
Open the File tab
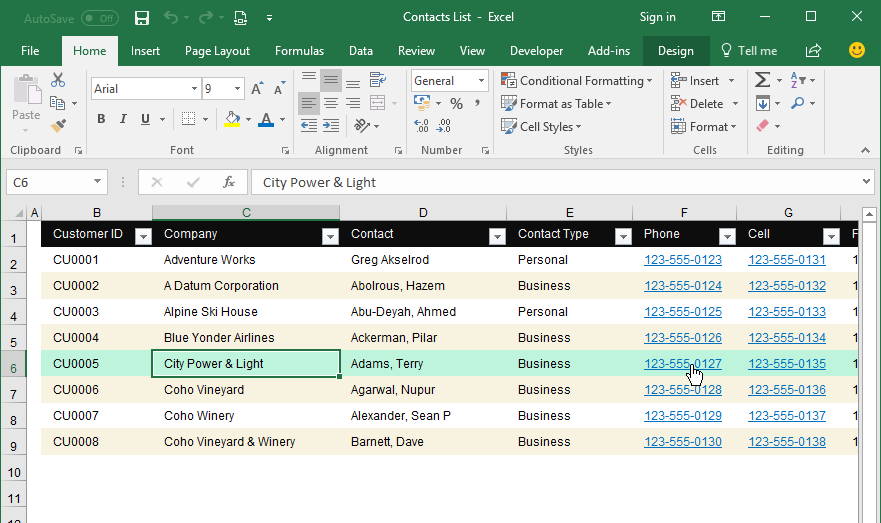click(30, 51)
